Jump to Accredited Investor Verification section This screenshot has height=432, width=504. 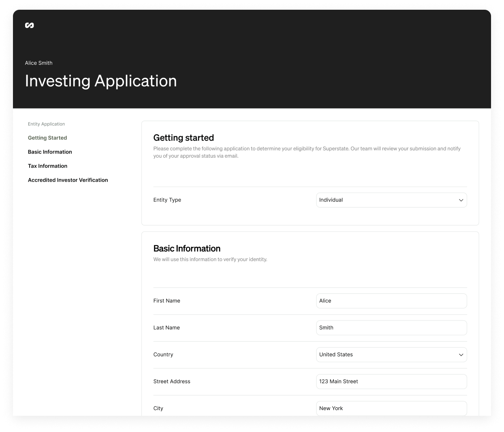[68, 180]
